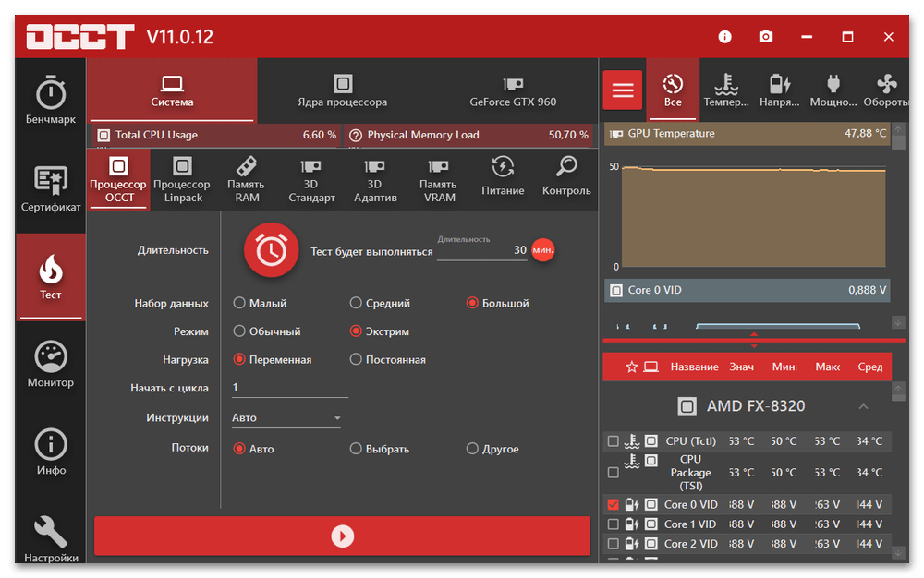The height and width of the screenshot is (578, 924).
Task: Click the мин. duration unit button
Action: [543, 250]
